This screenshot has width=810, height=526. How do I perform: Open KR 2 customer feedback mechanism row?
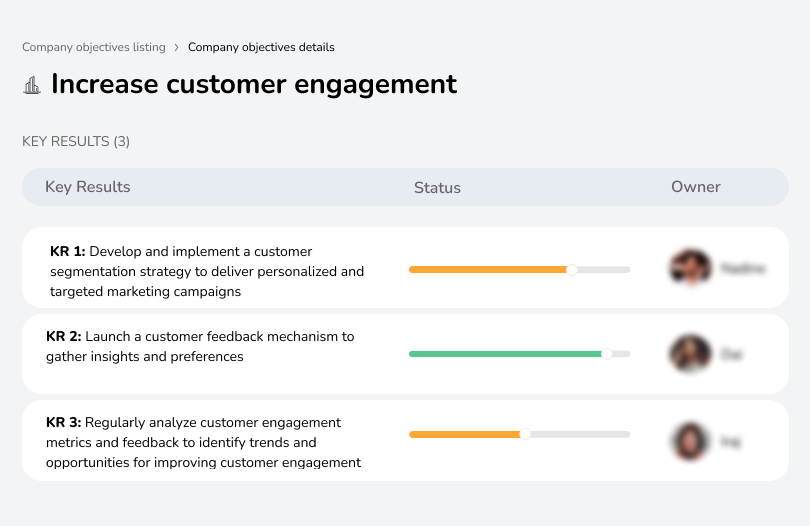point(405,354)
